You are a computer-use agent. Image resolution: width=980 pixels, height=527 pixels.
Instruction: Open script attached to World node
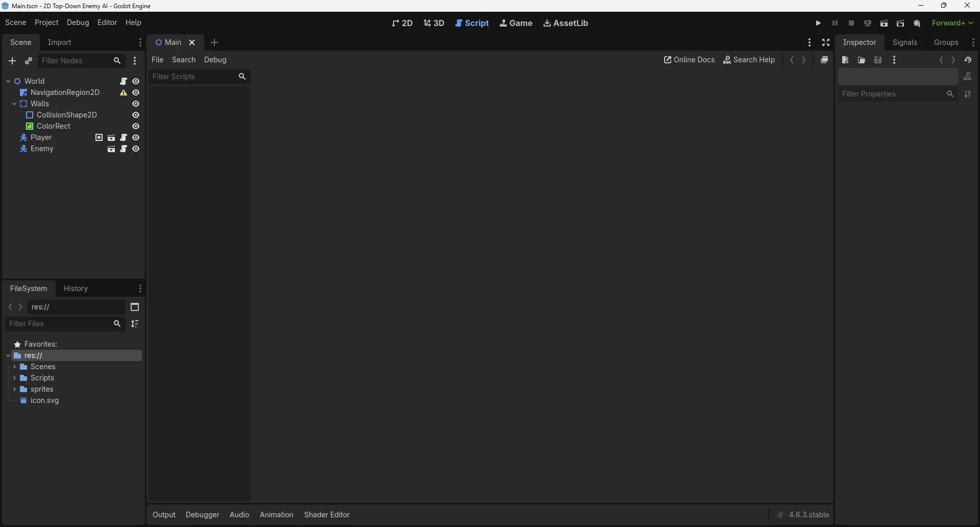tap(124, 81)
